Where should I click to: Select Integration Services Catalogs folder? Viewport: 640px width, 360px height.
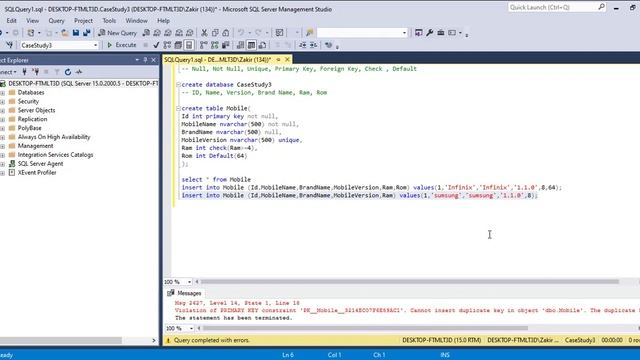[x=55, y=155]
